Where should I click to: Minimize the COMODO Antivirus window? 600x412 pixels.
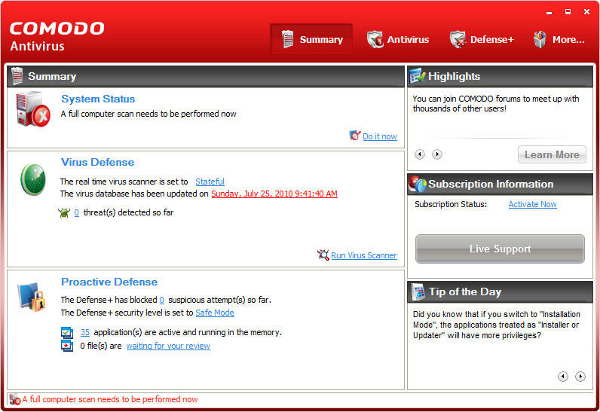tap(549, 12)
